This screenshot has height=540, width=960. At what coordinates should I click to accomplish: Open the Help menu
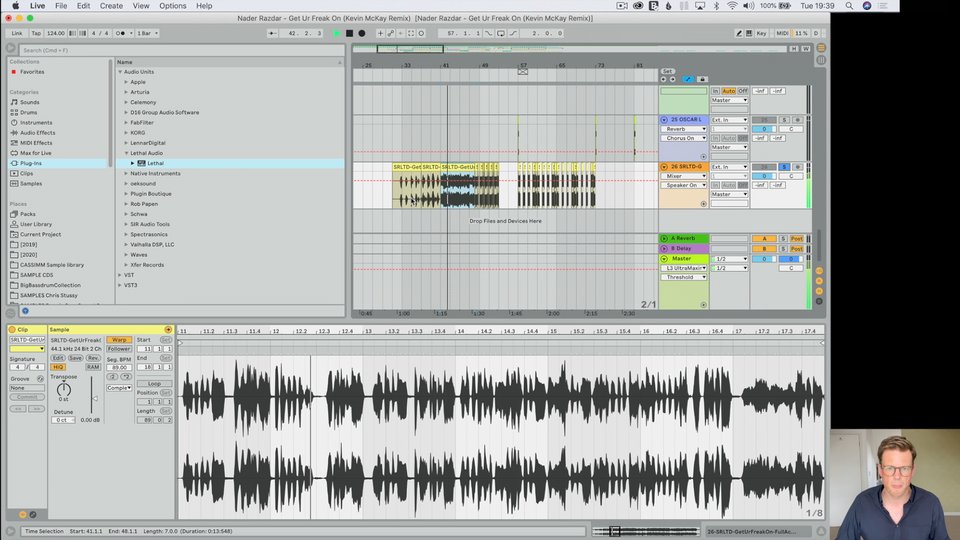coord(204,6)
